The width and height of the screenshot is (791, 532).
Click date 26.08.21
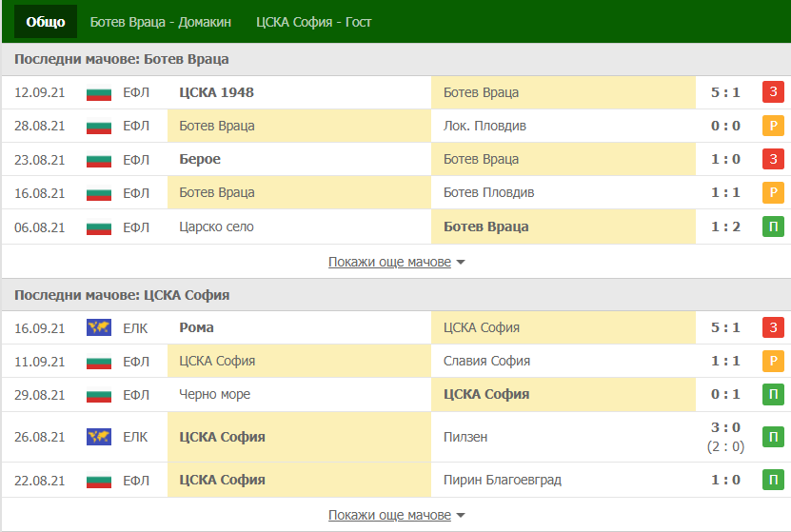40,437
